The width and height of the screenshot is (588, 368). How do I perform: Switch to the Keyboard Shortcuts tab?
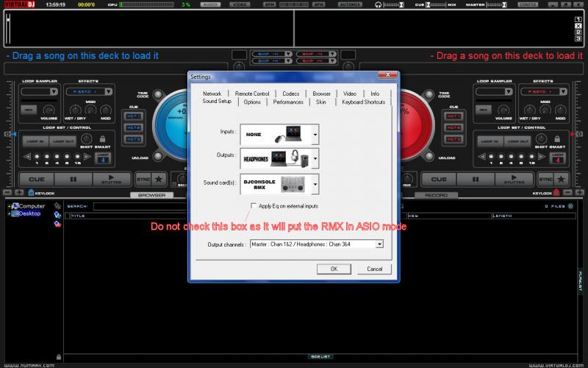tap(363, 102)
